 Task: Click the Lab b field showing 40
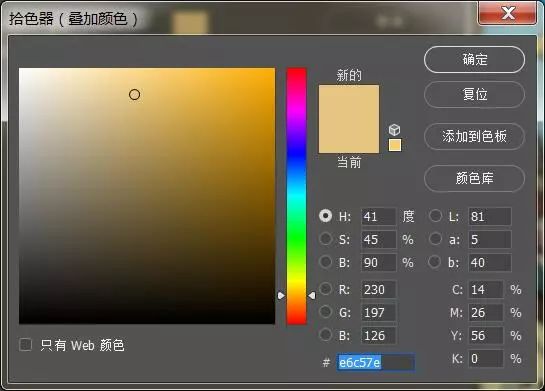coord(490,262)
